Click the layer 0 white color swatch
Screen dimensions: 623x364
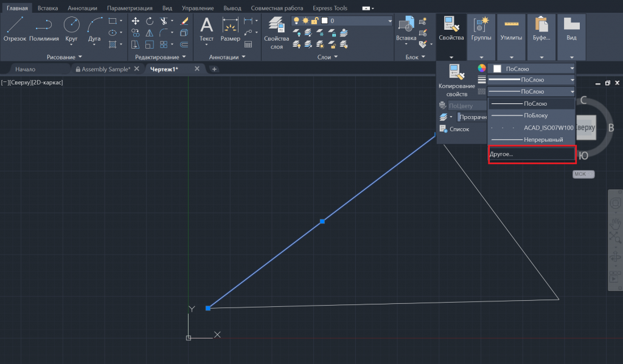(324, 21)
